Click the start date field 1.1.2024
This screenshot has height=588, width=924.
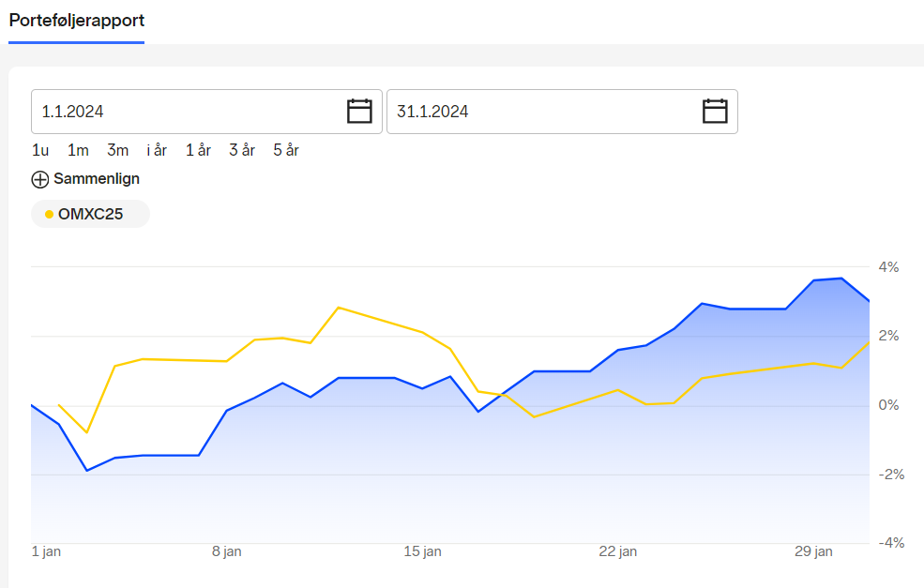click(x=206, y=112)
